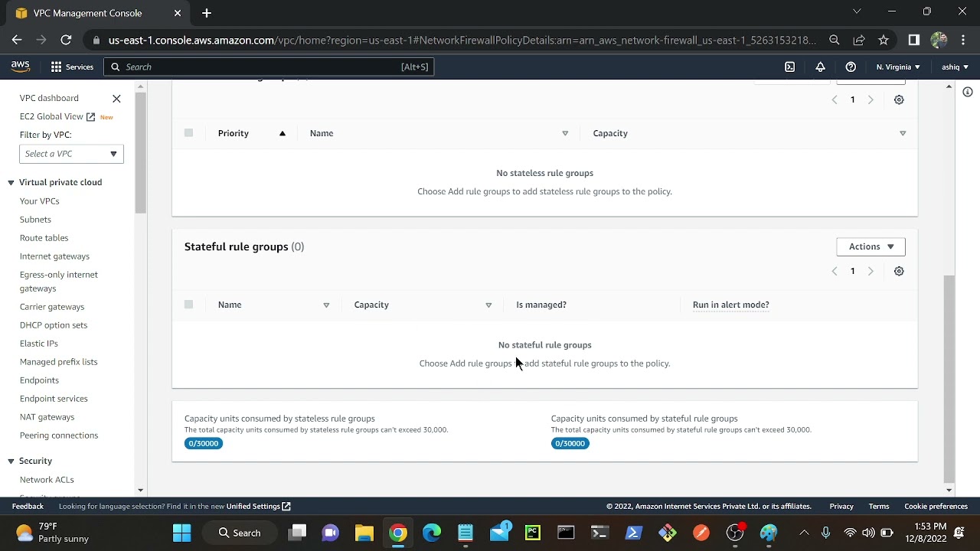The height and width of the screenshot is (551, 980).
Task: Open stateful rule groups table settings gear
Action: click(x=899, y=271)
